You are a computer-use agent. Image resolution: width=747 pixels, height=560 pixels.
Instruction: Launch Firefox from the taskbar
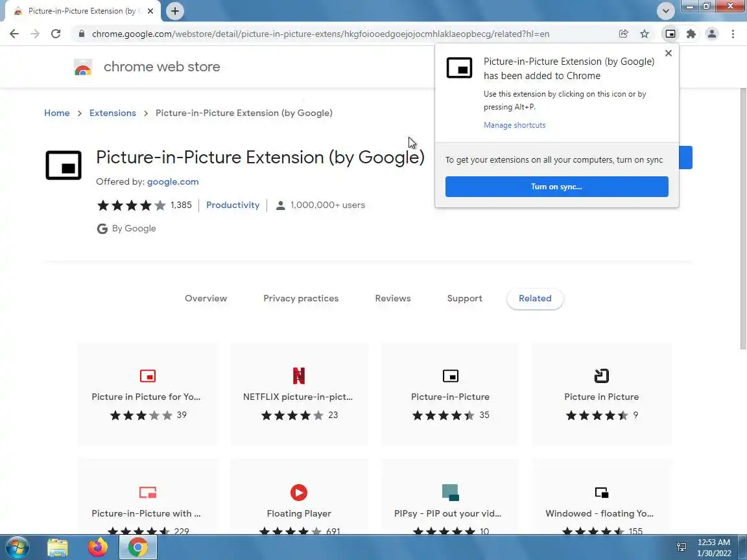click(x=98, y=547)
